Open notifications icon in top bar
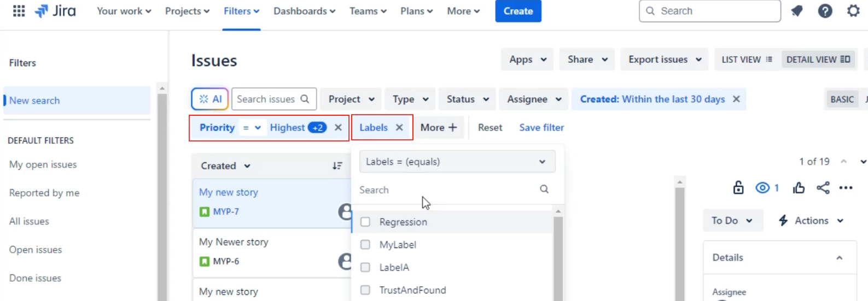This screenshot has height=301, width=868. point(797,11)
